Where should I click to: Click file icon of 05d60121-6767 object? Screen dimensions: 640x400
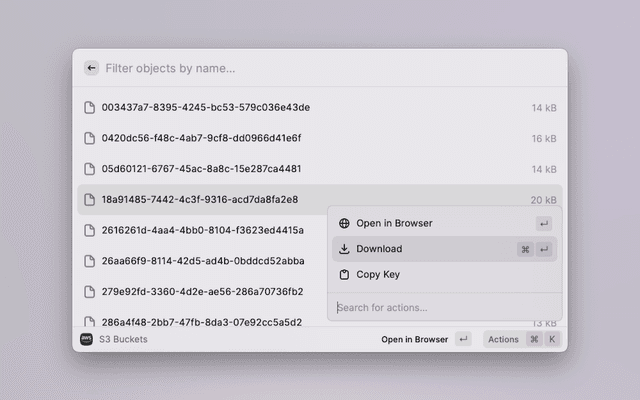click(x=90, y=169)
